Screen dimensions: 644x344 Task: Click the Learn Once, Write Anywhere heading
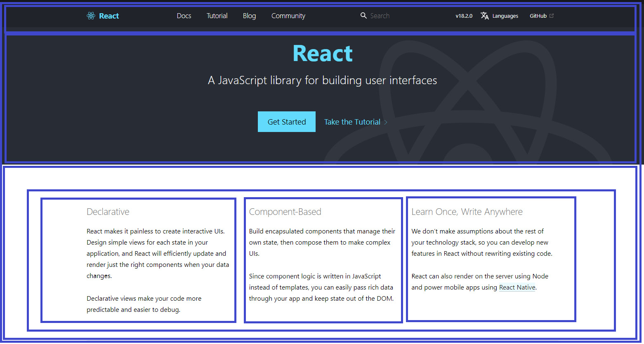(x=467, y=212)
